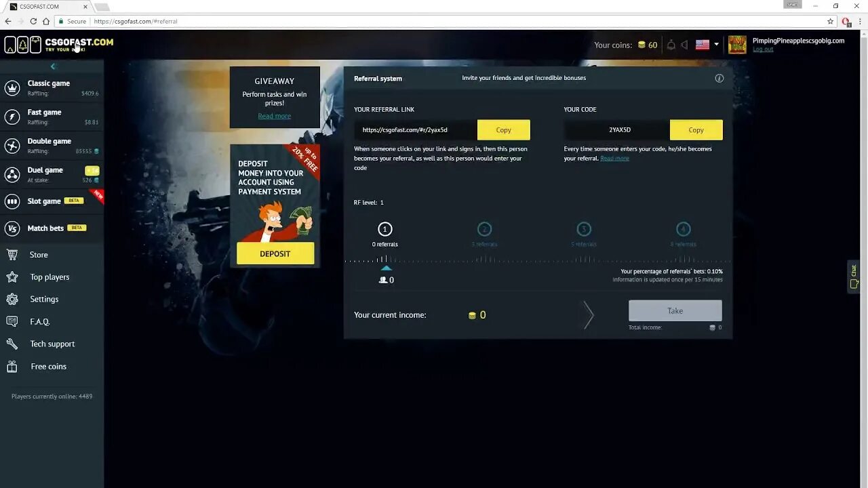The image size is (868, 488).
Task: Open Top players star icon
Action: coord(12,277)
